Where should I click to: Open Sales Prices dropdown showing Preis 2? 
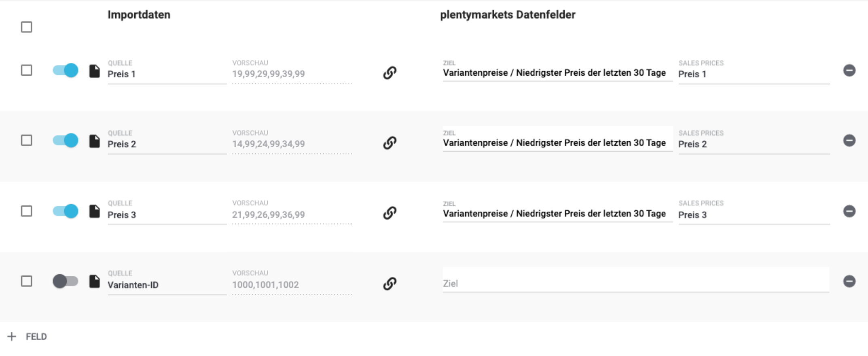(753, 144)
